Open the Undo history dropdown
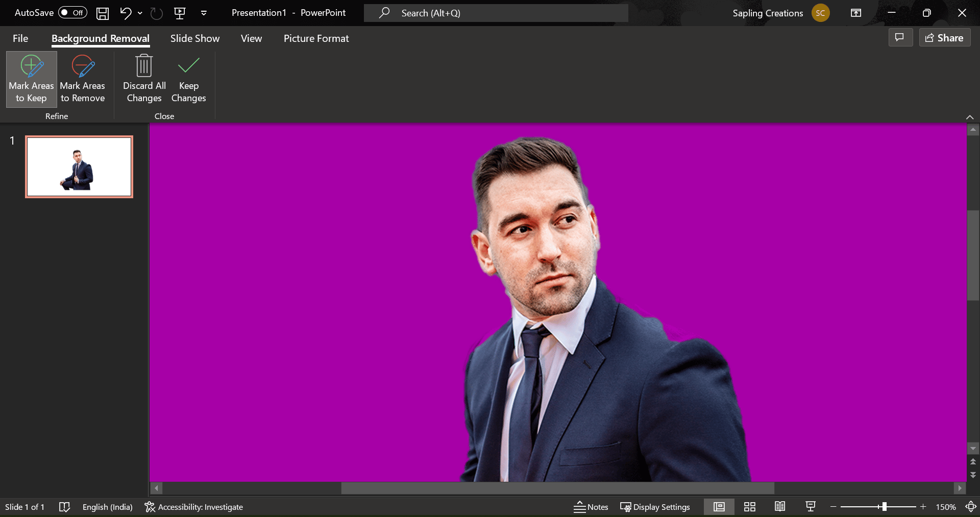980x517 pixels. point(139,13)
